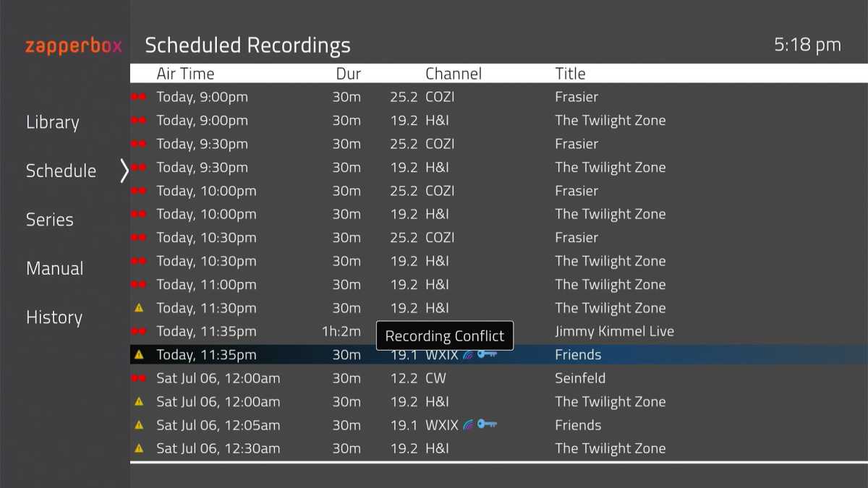The image size is (868, 488).
Task: Click Today, 11:00pm air time
Action: point(206,284)
